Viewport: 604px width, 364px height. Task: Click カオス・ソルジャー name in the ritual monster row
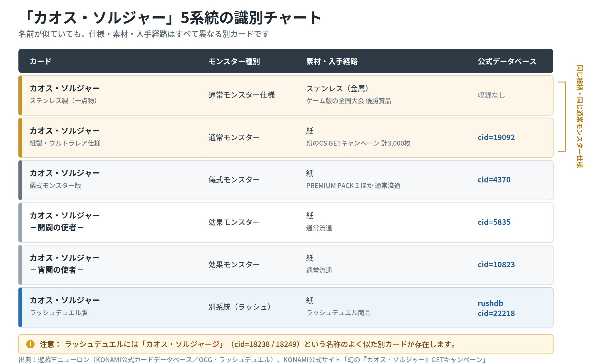point(65,173)
